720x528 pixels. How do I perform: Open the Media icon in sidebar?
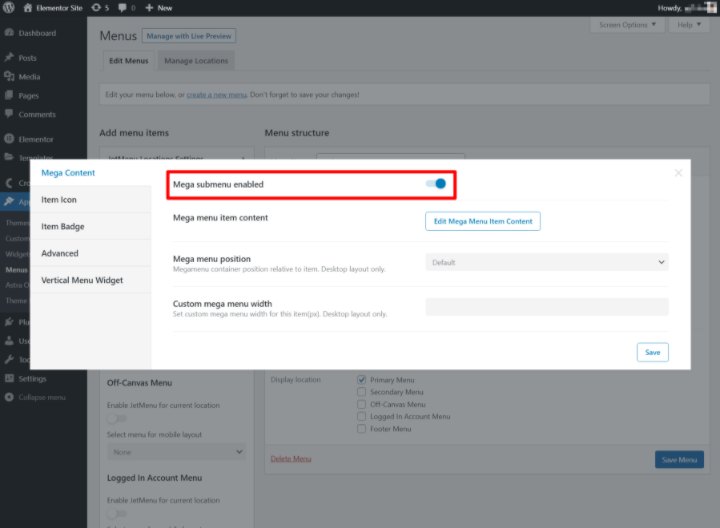(9, 76)
